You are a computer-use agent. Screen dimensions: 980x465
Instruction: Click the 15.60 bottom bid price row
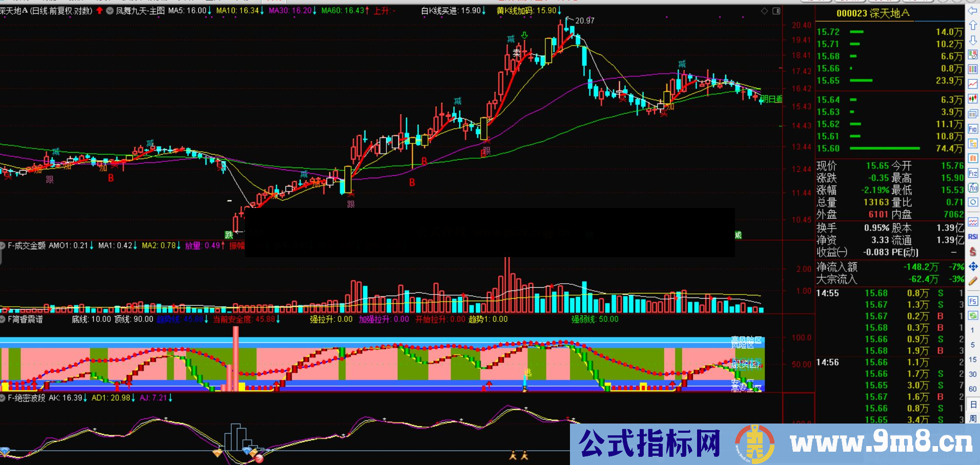coord(890,149)
